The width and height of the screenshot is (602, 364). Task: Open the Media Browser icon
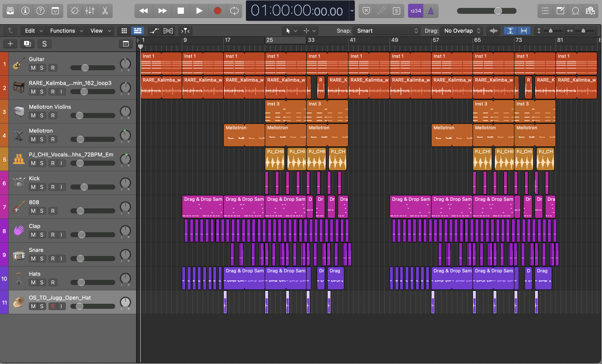point(590,11)
